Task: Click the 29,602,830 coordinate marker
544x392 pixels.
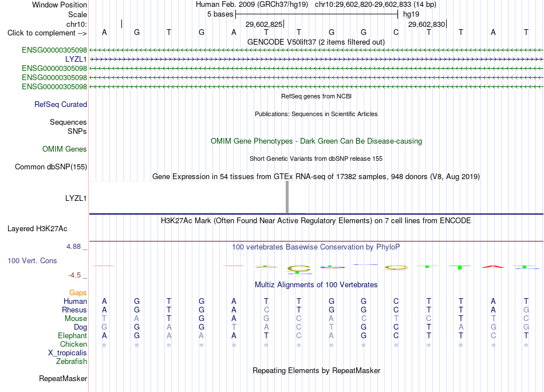Action: [x=427, y=24]
